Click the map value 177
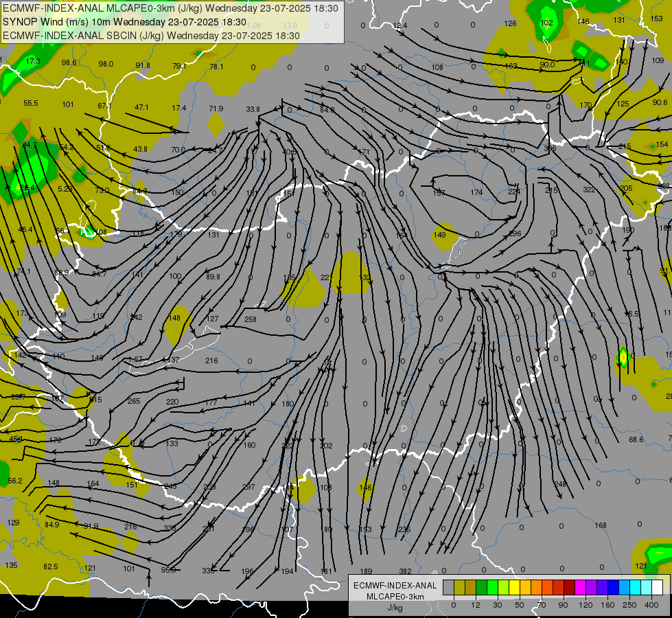Image resolution: width=672 pixels, height=618 pixels. coord(211,402)
